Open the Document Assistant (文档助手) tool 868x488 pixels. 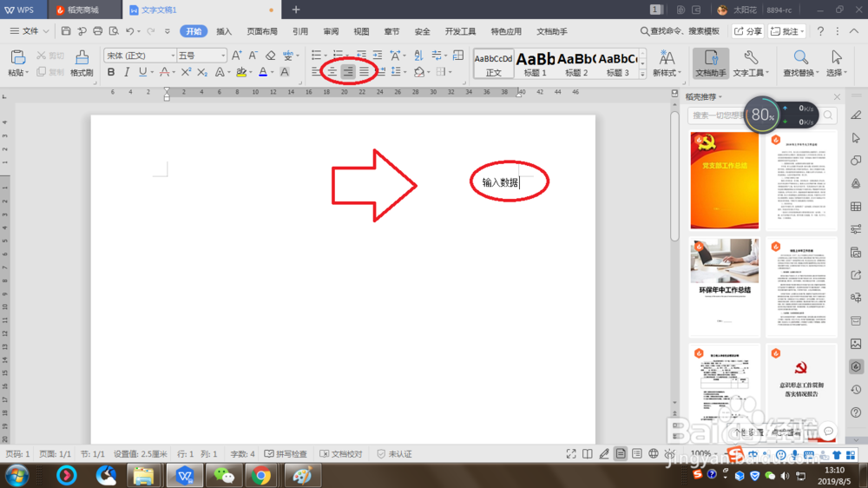(711, 63)
